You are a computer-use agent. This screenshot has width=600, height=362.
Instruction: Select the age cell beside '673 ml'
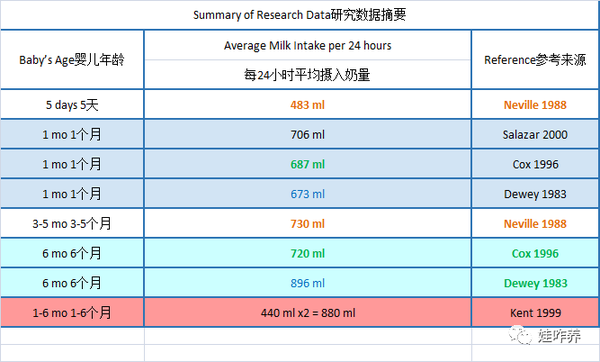[x=72, y=194]
